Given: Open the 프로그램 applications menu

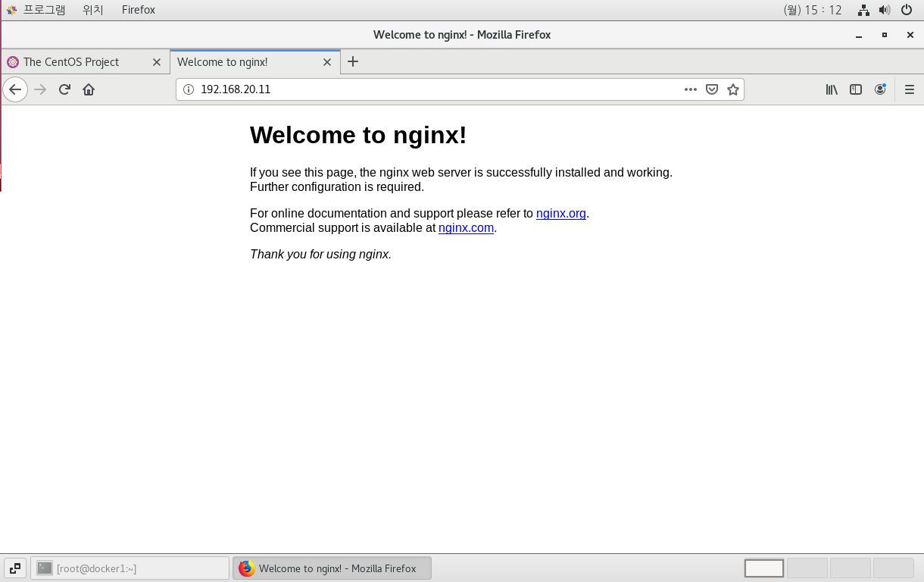Looking at the screenshot, I should point(36,10).
